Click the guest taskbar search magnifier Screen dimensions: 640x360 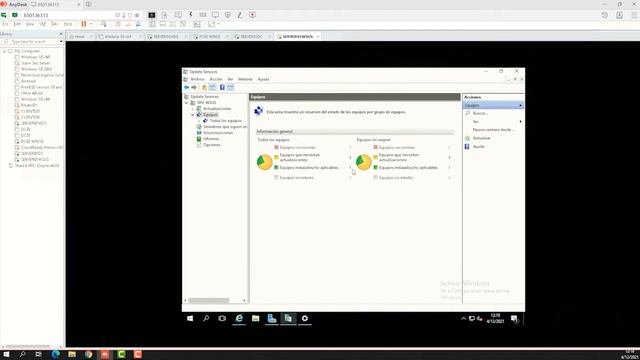pyautogui.click(x=206, y=318)
